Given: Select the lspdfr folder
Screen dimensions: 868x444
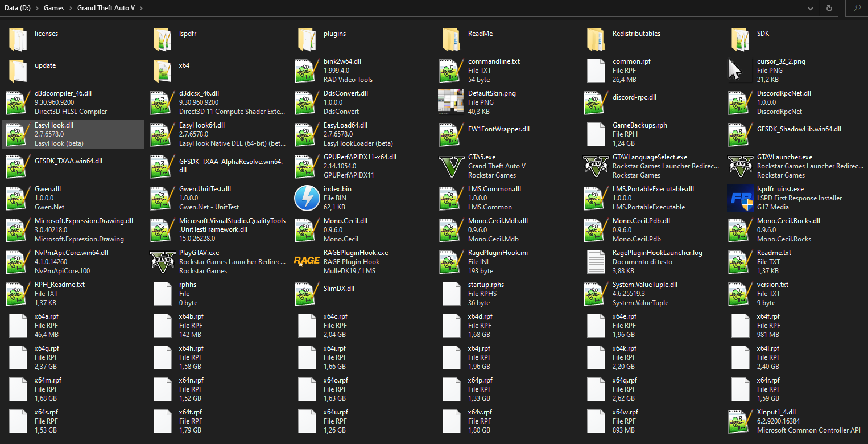Looking at the screenshot, I should 162,39.
